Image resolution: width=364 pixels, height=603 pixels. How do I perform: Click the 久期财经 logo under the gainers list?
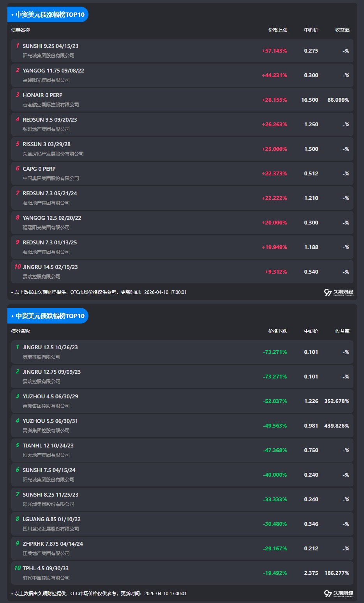coord(339,292)
